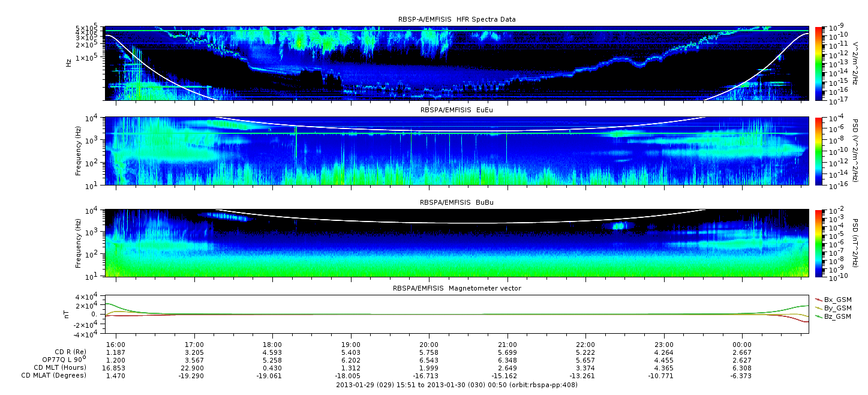Click the orbit date range caption text
The image size is (868, 395).
point(456,385)
